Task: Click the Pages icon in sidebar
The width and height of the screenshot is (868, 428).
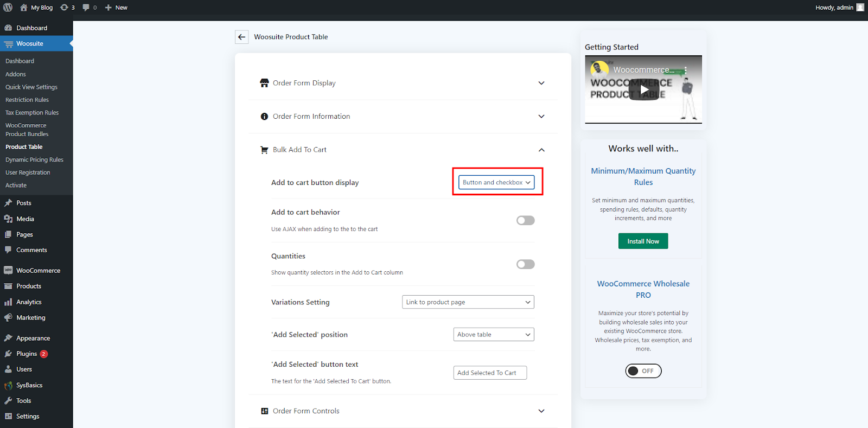Action: coord(8,234)
